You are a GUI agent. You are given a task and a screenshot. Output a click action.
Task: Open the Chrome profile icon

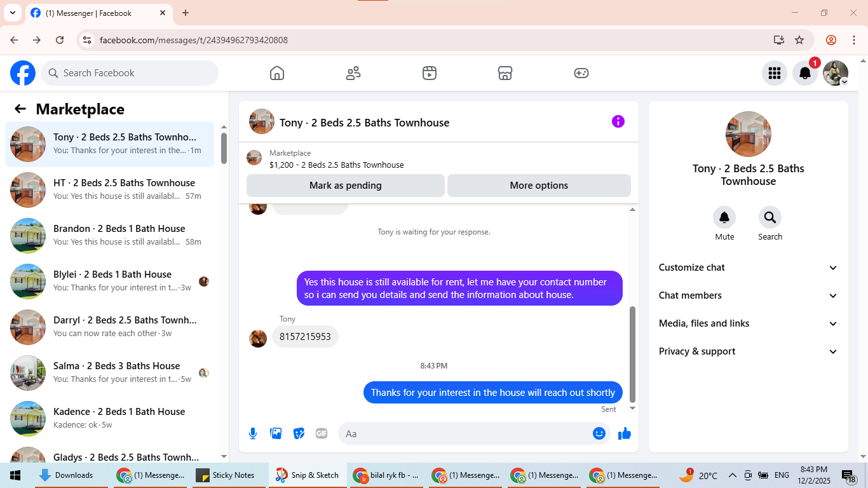click(x=831, y=40)
